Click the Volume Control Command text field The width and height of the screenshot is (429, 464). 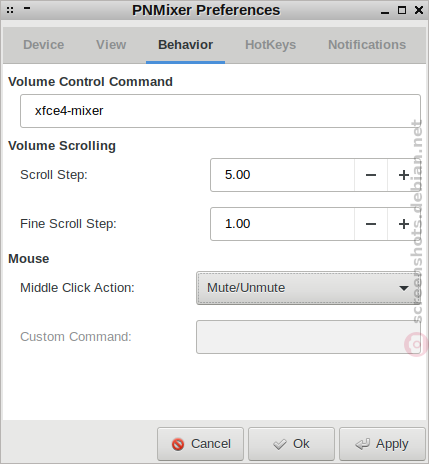220,111
